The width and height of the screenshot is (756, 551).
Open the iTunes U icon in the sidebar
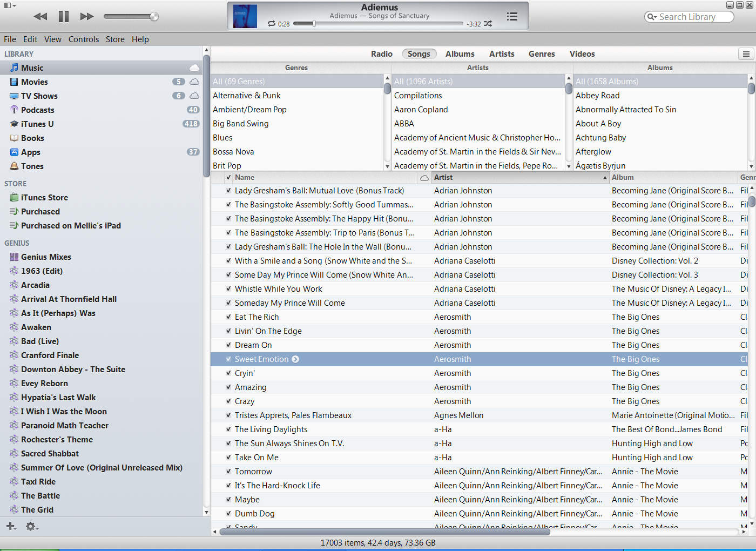click(15, 124)
